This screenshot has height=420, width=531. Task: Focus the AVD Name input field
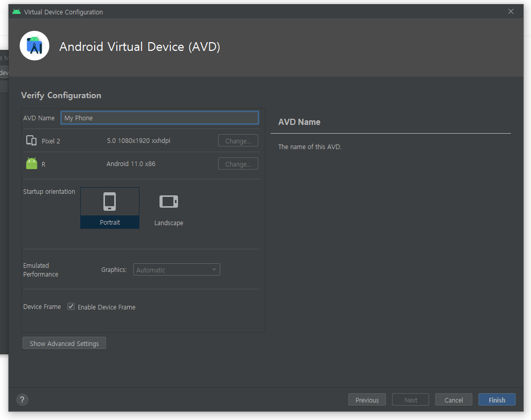pos(160,118)
